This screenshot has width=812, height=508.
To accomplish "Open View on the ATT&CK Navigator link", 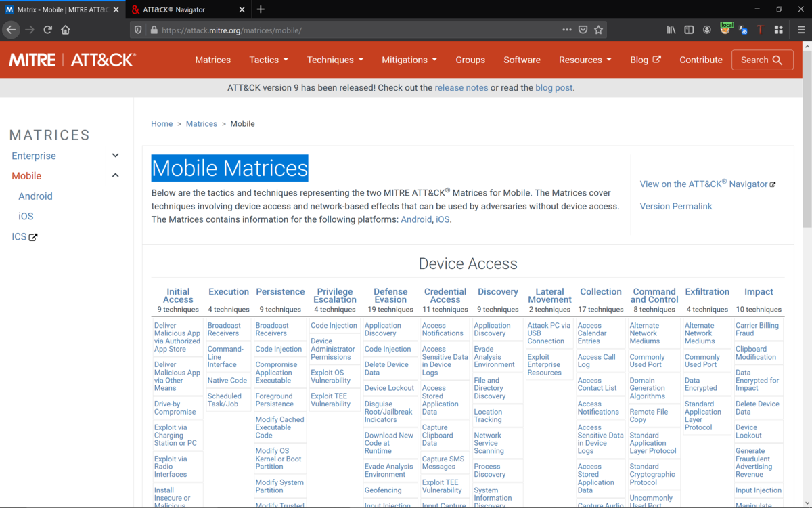I will pos(708,184).
